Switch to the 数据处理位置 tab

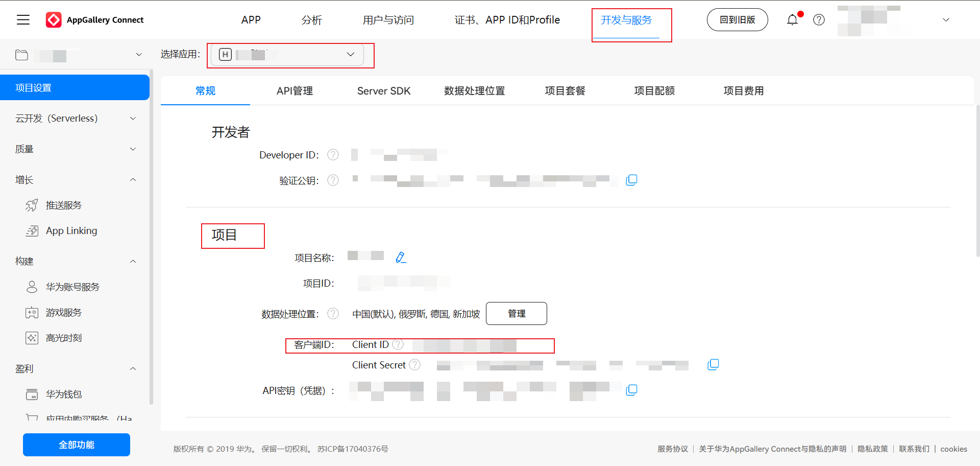pyautogui.click(x=475, y=91)
